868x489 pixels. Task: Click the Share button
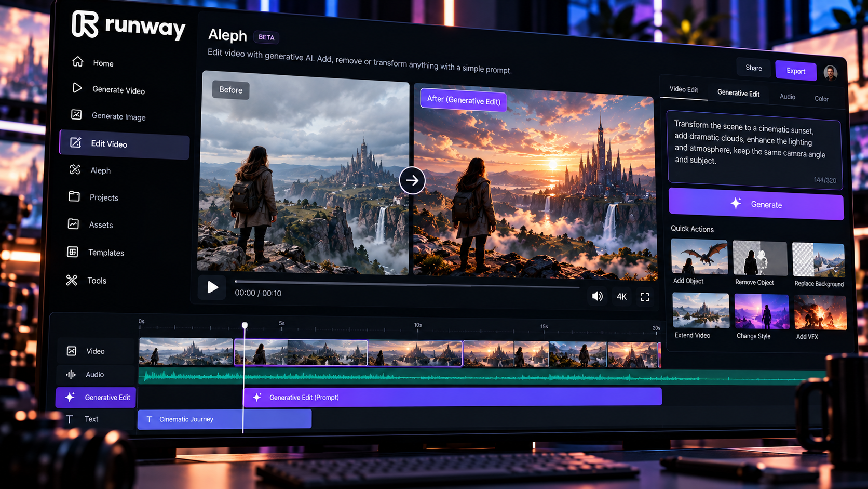[754, 68]
